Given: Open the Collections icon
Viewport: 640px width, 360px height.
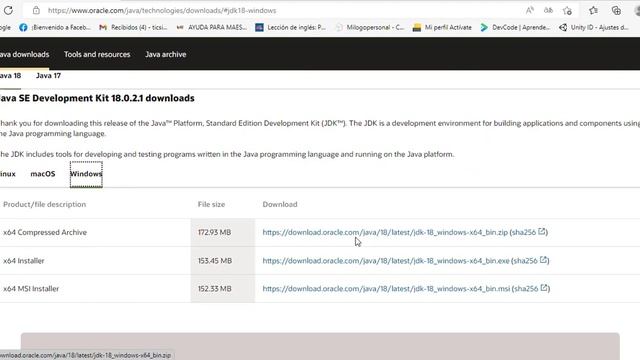Looking at the screenshot, I should [x=616, y=11].
